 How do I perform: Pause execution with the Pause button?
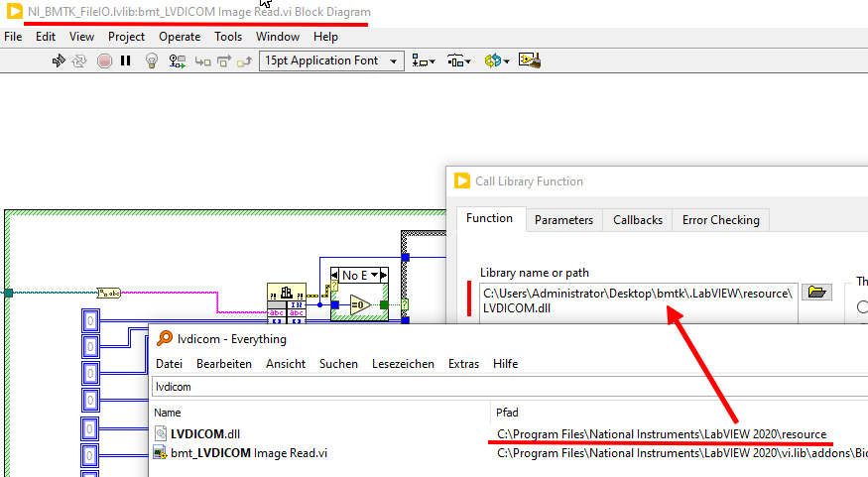point(126,60)
